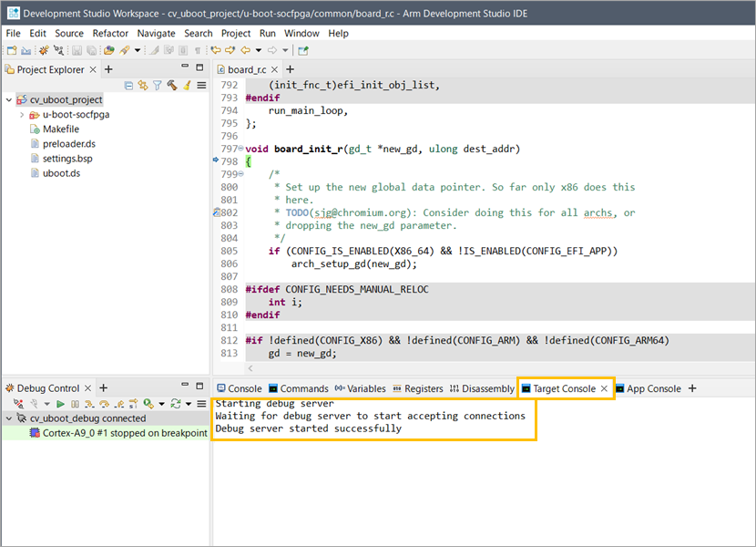Image resolution: width=756 pixels, height=547 pixels.
Task: Click the Project Explorer filter funnel icon
Action: point(158,85)
